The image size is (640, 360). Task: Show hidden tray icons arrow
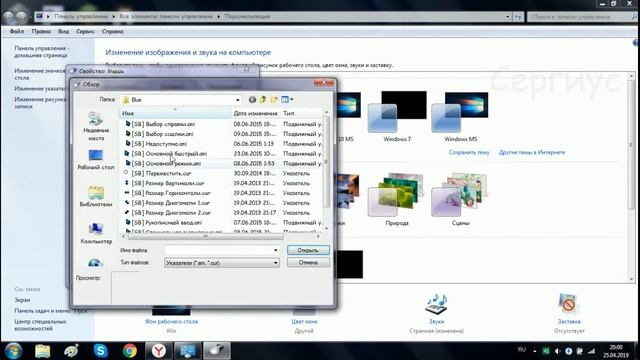(x=535, y=351)
